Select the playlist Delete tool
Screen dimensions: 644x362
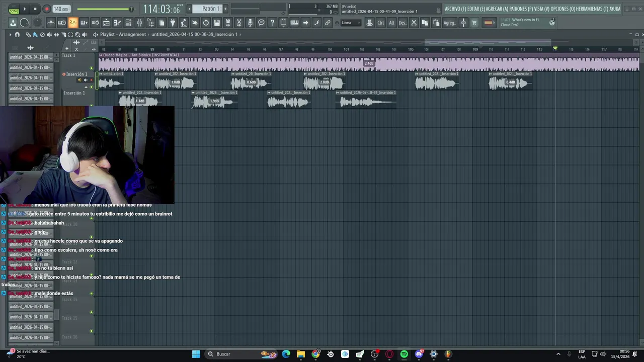click(42, 34)
